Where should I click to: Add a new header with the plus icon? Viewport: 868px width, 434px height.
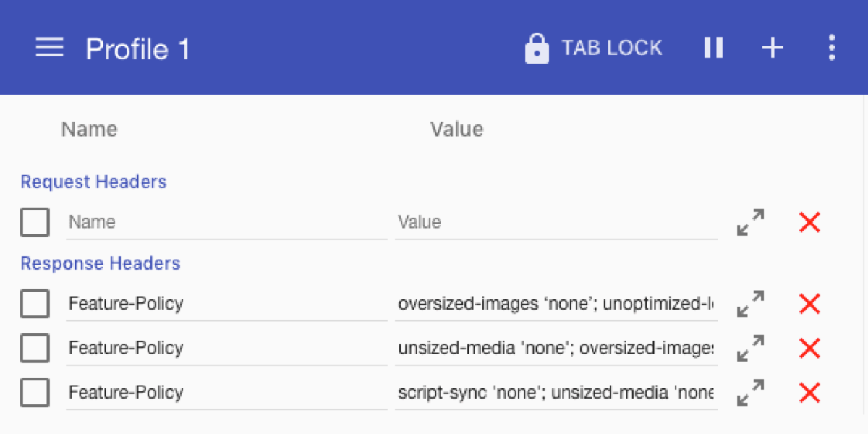[x=773, y=48]
